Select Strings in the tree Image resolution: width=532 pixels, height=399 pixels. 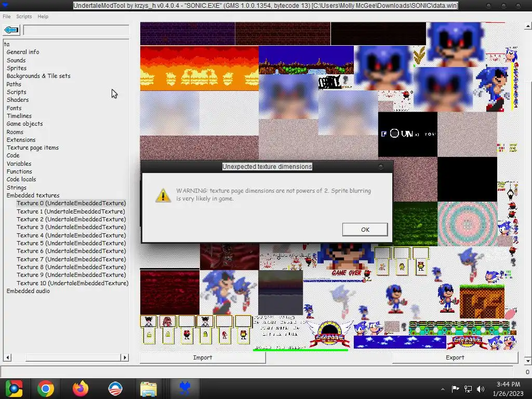point(16,188)
